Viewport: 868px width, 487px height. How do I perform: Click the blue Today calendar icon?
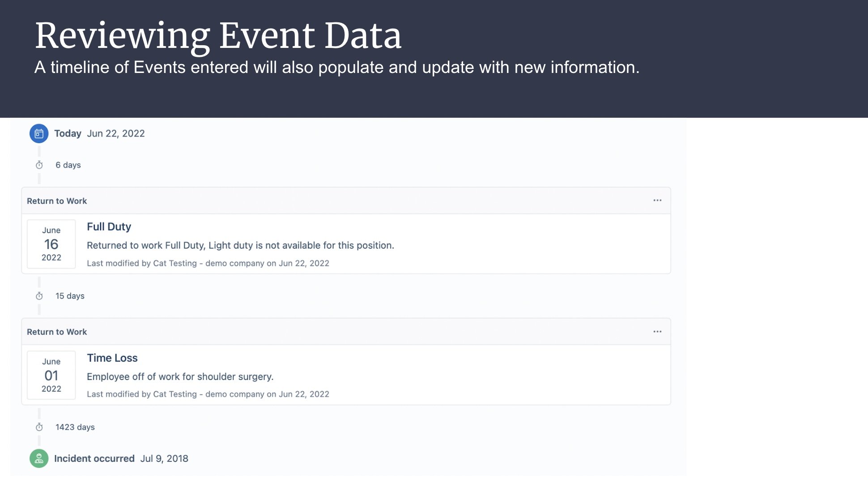39,133
